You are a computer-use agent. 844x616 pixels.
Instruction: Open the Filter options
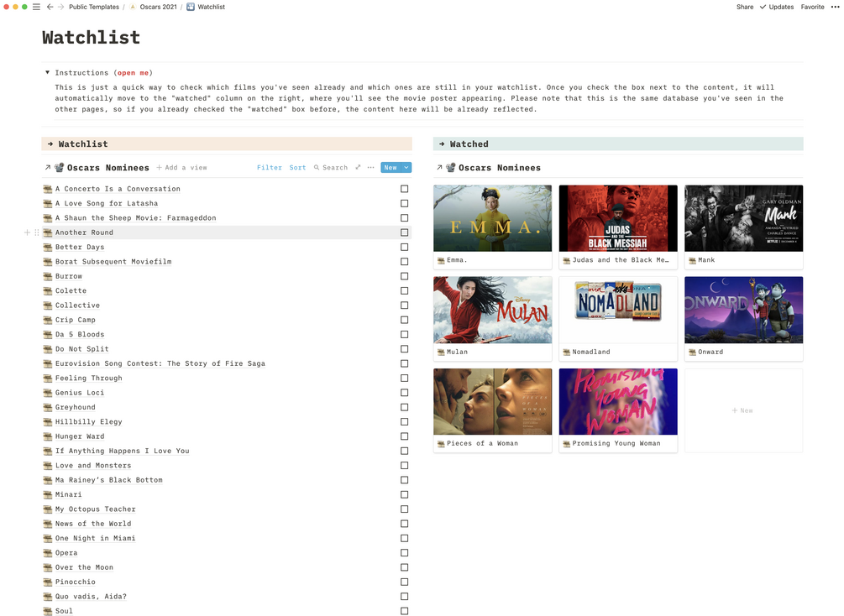269,167
